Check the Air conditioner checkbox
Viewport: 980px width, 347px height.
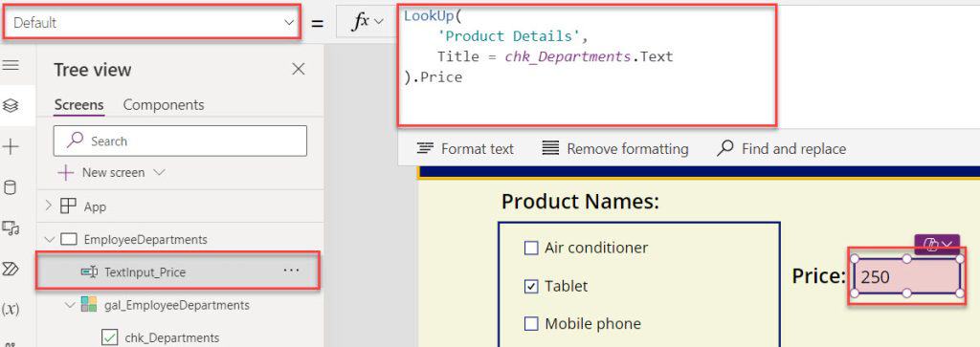[x=530, y=249]
